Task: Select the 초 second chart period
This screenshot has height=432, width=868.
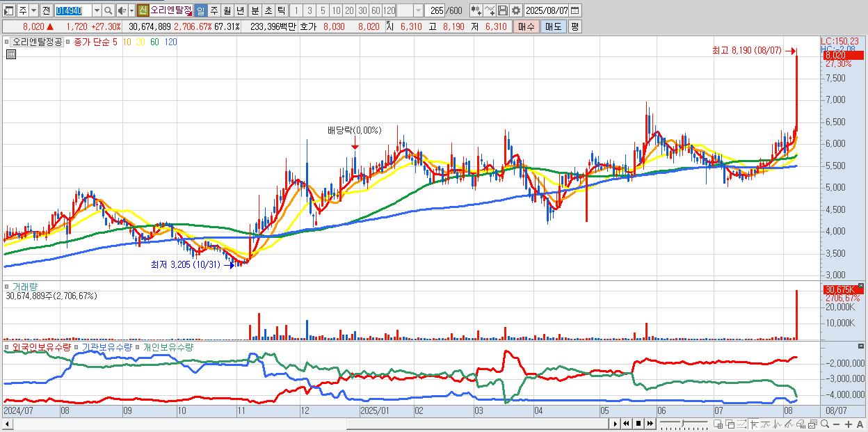Action: pos(268,11)
